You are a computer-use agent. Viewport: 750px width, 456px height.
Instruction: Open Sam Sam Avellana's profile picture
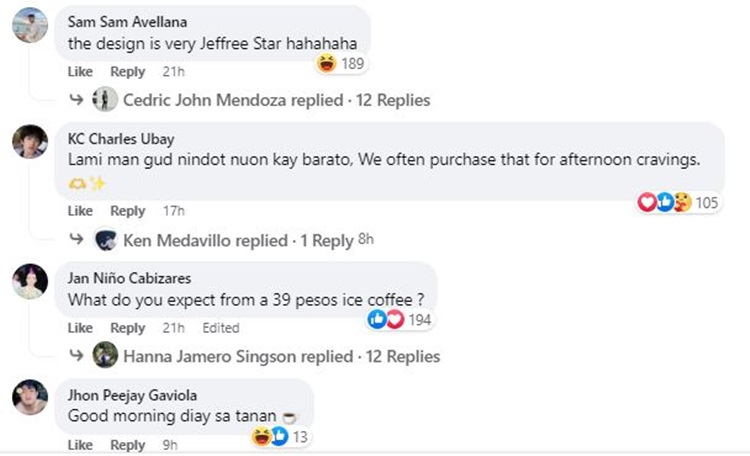[30, 26]
